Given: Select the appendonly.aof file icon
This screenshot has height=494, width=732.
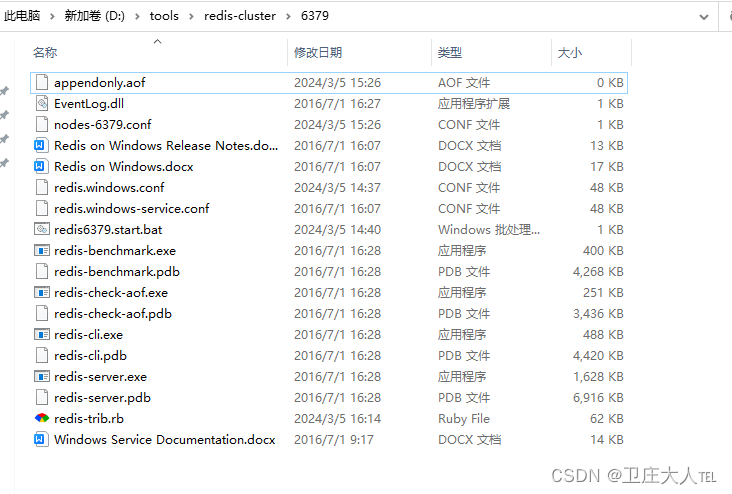Looking at the screenshot, I should point(42,83).
